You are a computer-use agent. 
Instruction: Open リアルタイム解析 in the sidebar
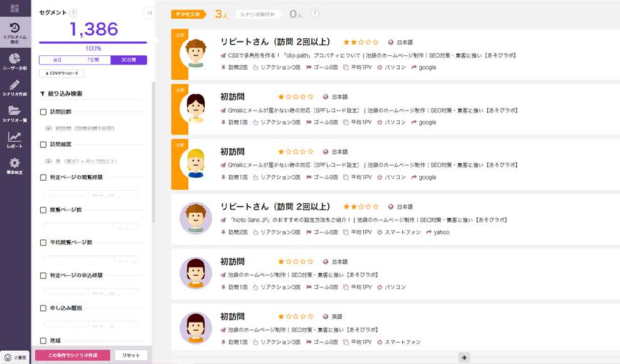[15, 33]
